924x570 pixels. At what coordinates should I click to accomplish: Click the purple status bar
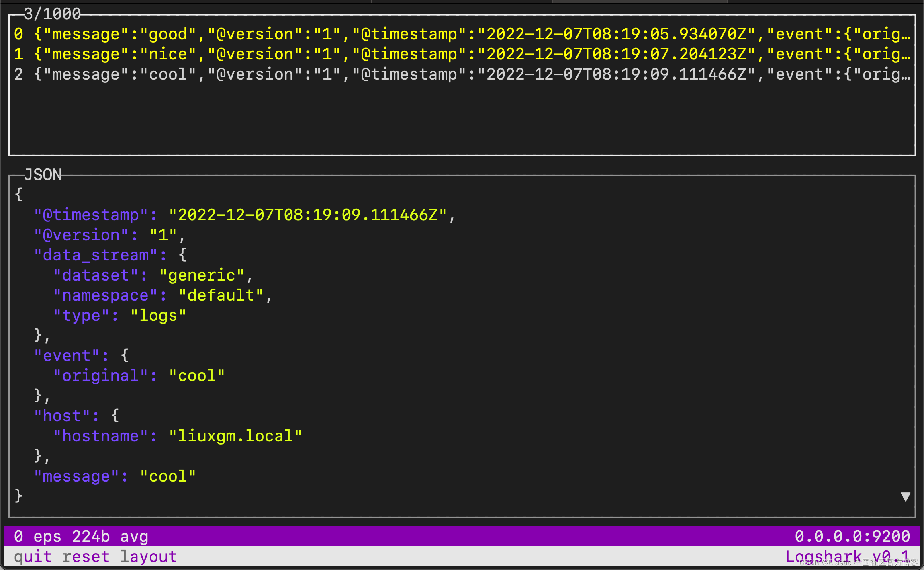click(462, 536)
